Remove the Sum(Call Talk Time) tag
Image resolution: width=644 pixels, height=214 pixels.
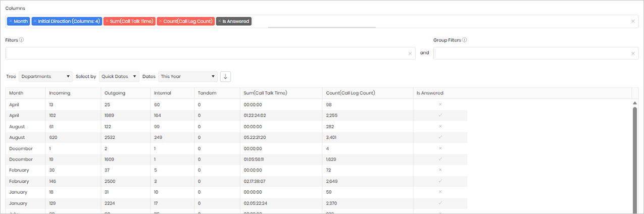tap(107, 21)
